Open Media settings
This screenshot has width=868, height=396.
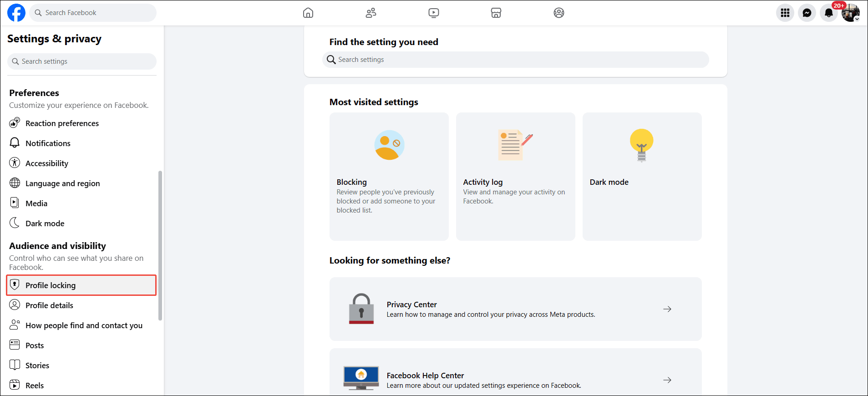click(82, 203)
